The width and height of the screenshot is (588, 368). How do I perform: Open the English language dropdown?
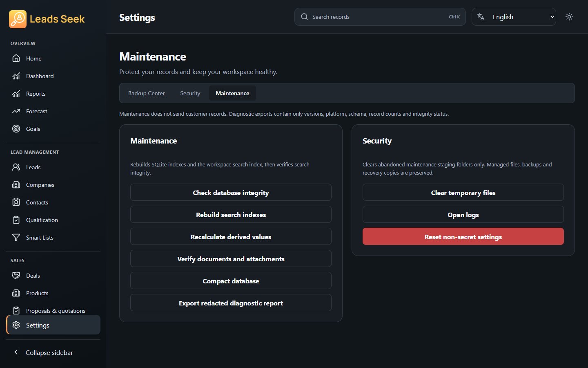[514, 17]
